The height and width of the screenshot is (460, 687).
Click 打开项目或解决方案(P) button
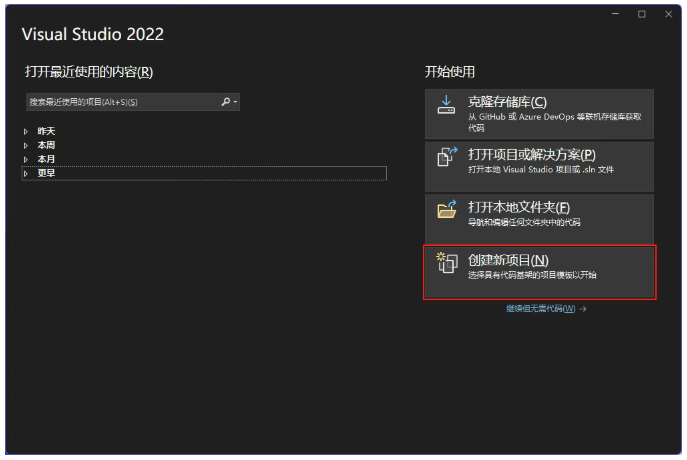pos(539,166)
